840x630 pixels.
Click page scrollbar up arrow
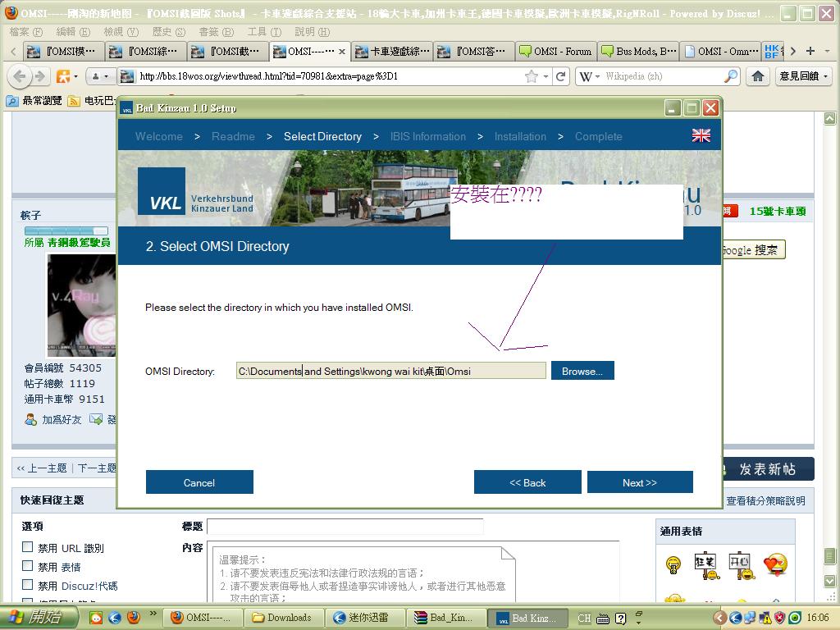pos(829,118)
